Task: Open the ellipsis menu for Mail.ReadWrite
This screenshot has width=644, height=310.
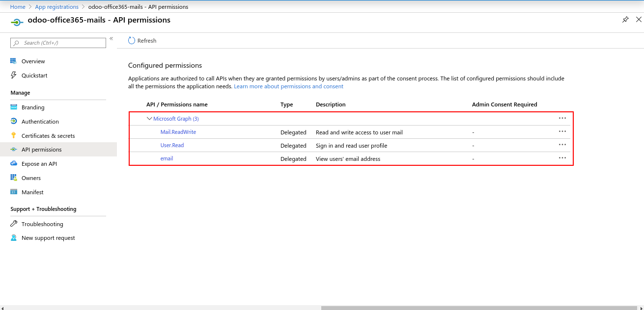Action: point(562,131)
